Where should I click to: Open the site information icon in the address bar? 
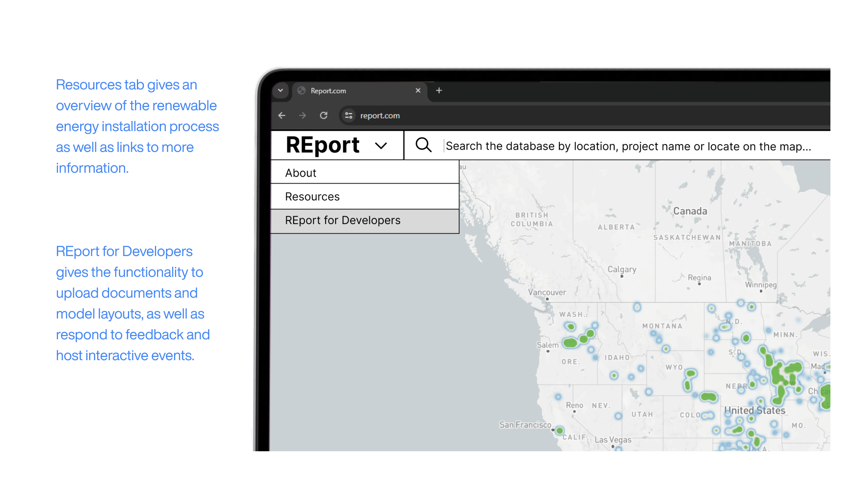click(349, 116)
